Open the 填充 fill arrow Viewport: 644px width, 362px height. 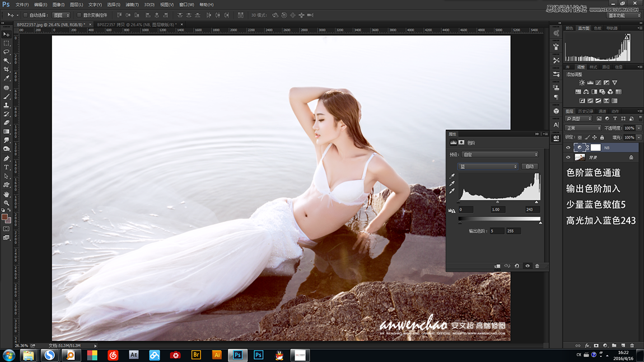click(x=638, y=138)
